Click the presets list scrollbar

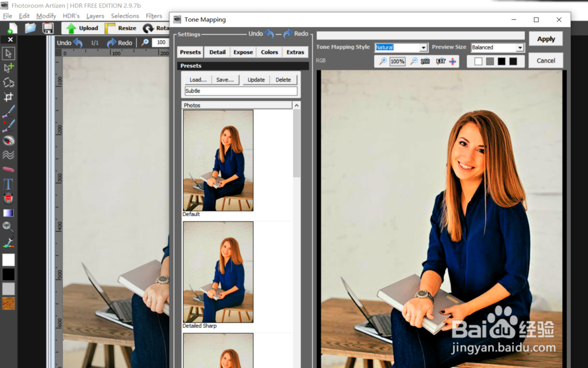296,143
